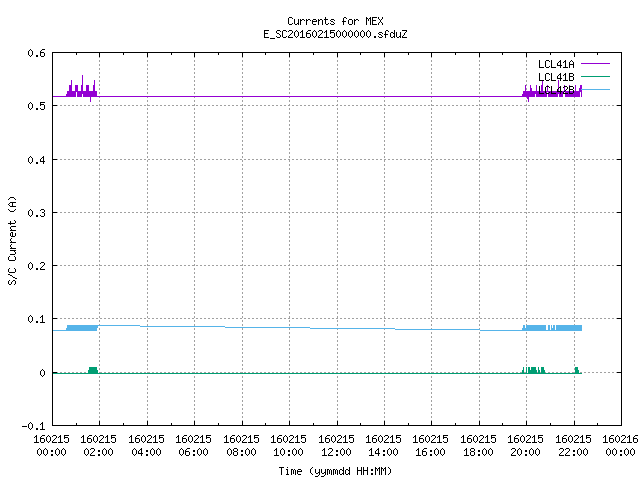This screenshot has width=640, height=480.
Task: Select the file name E_SC20160215000000.sfduZ subtitle
Action: point(335,34)
